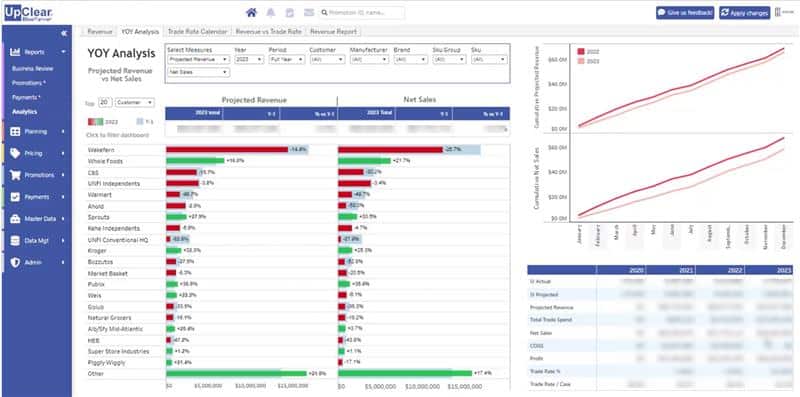Open the Net Sales measure dropdown
Image resolution: width=800 pixels, height=397 pixels.
click(x=198, y=72)
